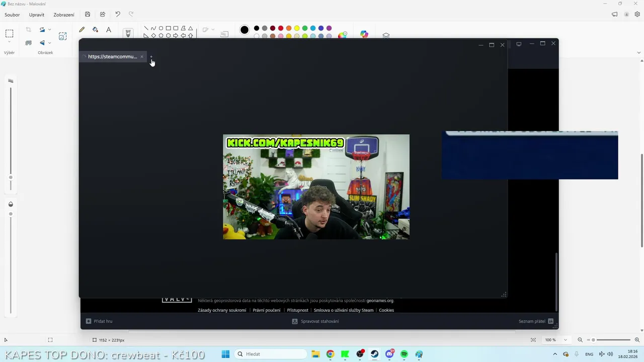Select the Text tool

pos(109,30)
